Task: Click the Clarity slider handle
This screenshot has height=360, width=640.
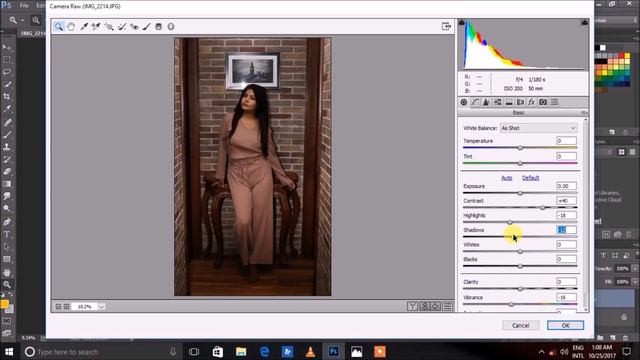Action: coord(520,289)
